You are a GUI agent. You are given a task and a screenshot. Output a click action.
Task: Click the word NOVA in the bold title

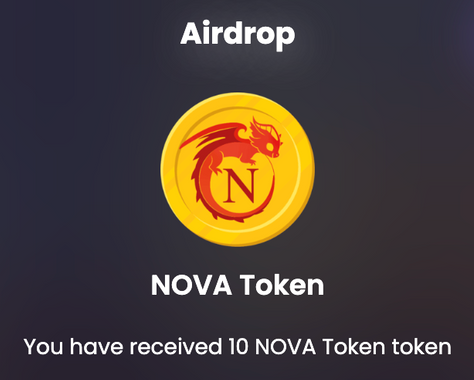pyautogui.click(x=191, y=285)
